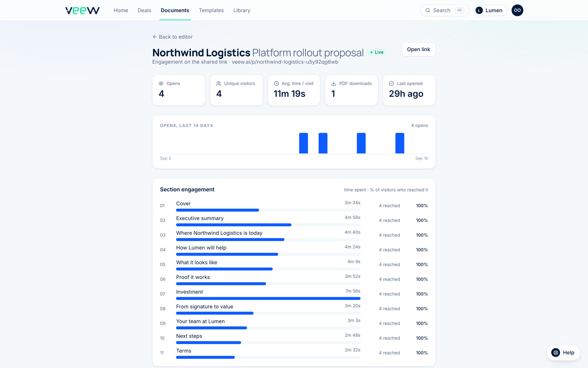This screenshot has height=368, width=588.
Task: Click the Veew logo
Action: click(82, 10)
